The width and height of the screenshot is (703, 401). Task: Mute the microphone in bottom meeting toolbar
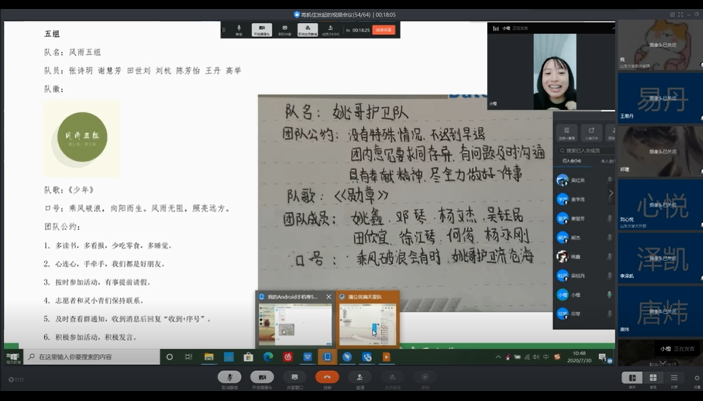coord(231,378)
